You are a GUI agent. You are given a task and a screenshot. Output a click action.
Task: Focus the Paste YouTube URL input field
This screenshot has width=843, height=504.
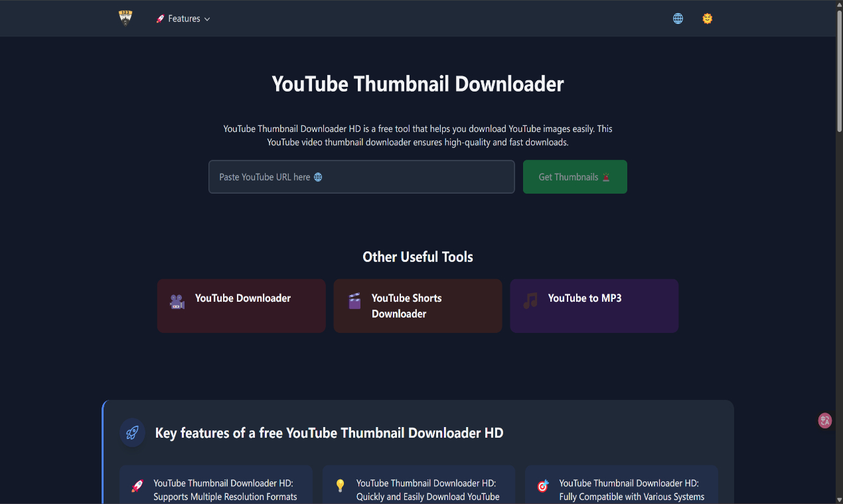pyautogui.click(x=362, y=177)
